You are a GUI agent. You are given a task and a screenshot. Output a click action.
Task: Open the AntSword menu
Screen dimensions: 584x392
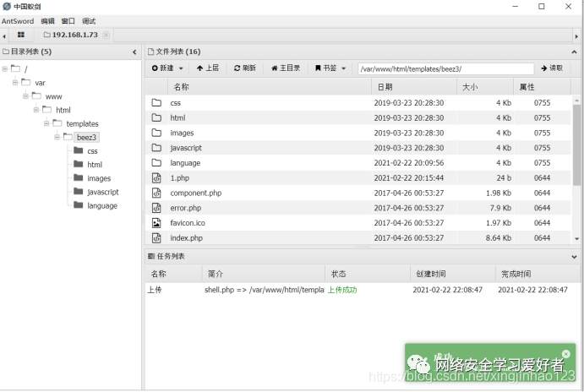(x=18, y=21)
